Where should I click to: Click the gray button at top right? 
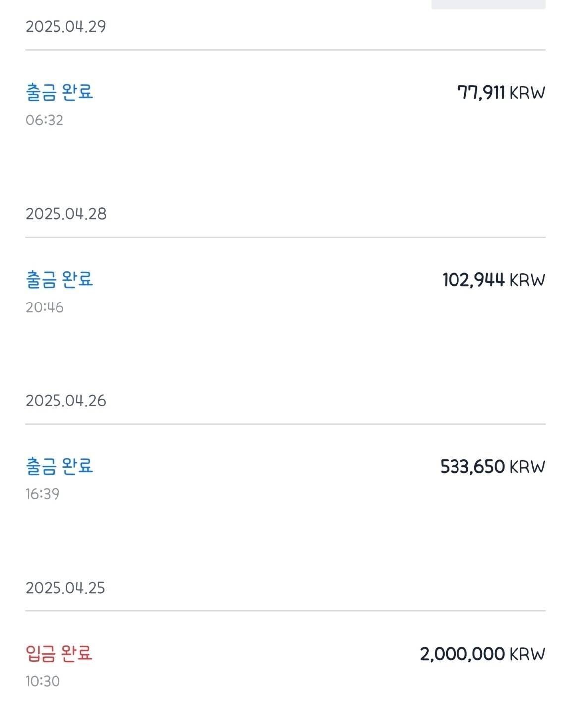pos(488,4)
